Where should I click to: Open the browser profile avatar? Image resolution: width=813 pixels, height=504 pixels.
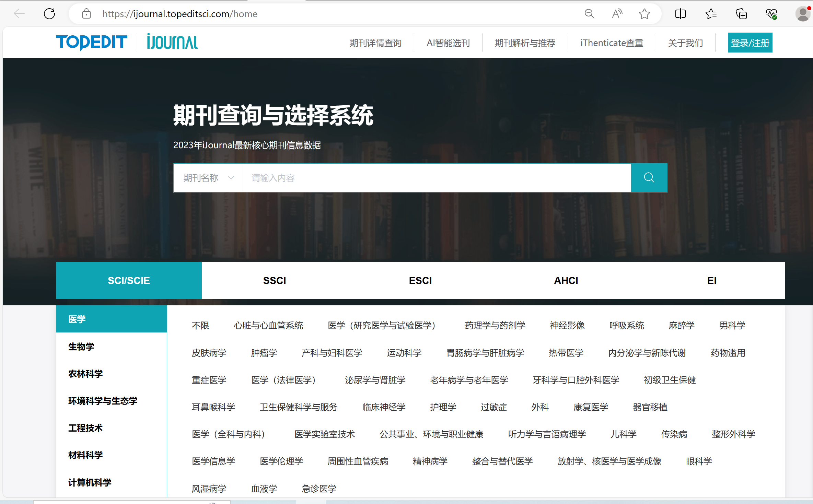click(803, 14)
